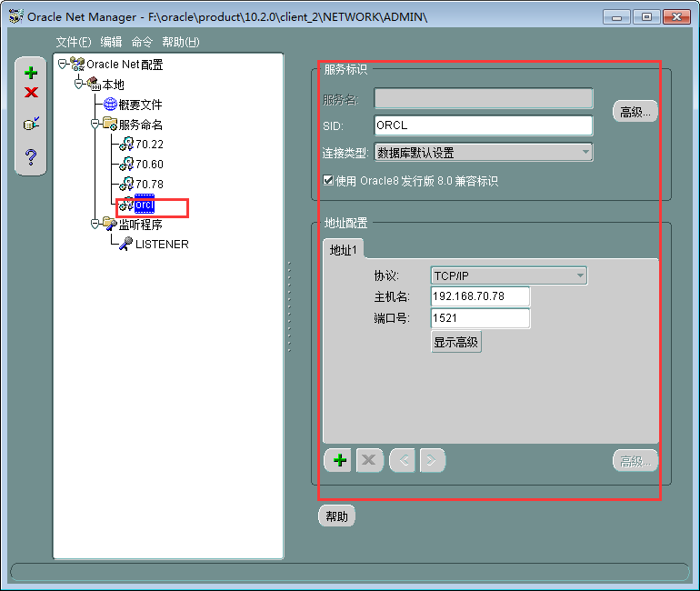Select the LISTENER tree entry text
This screenshot has width=700, height=591.
tap(162, 245)
